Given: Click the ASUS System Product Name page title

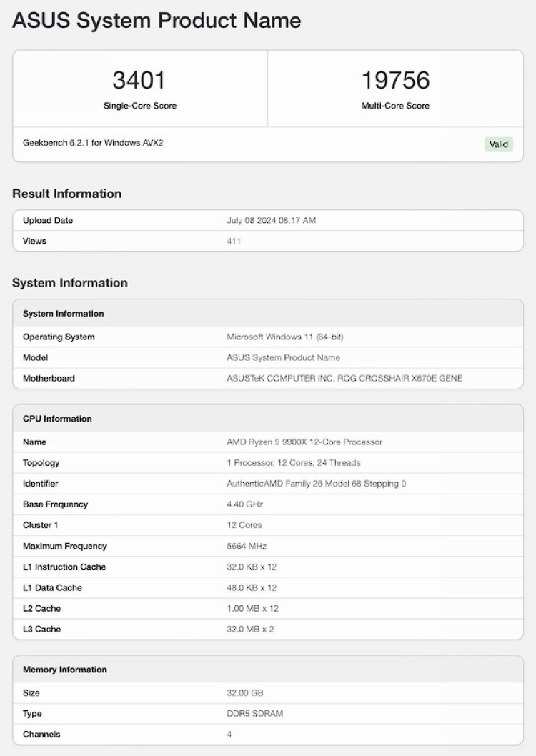Looking at the screenshot, I should (157, 21).
